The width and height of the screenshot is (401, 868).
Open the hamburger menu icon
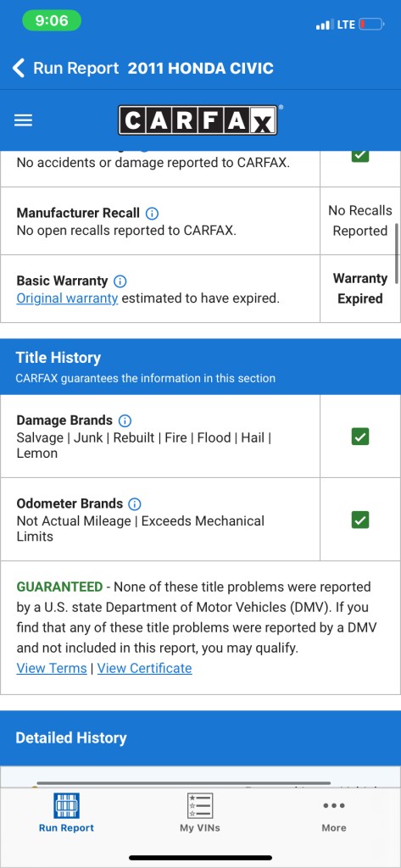click(x=23, y=120)
